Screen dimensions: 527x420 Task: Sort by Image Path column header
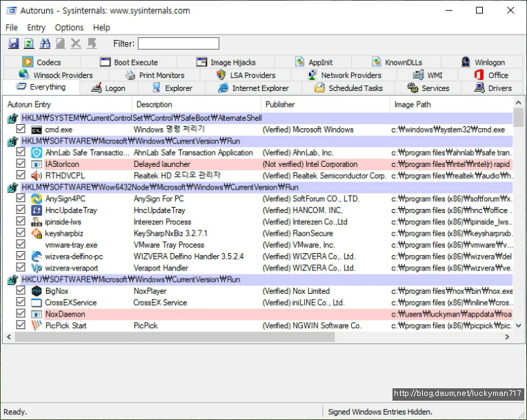click(x=451, y=105)
